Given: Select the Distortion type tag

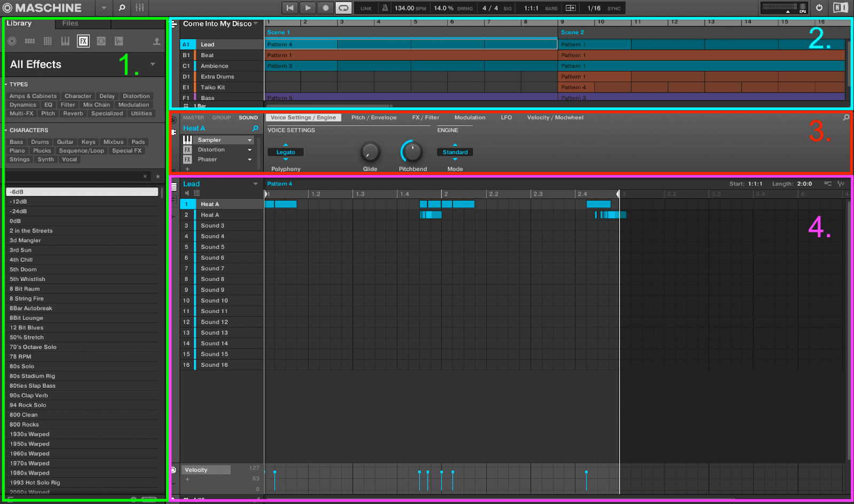Looking at the screenshot, I should tap(136, 97).
